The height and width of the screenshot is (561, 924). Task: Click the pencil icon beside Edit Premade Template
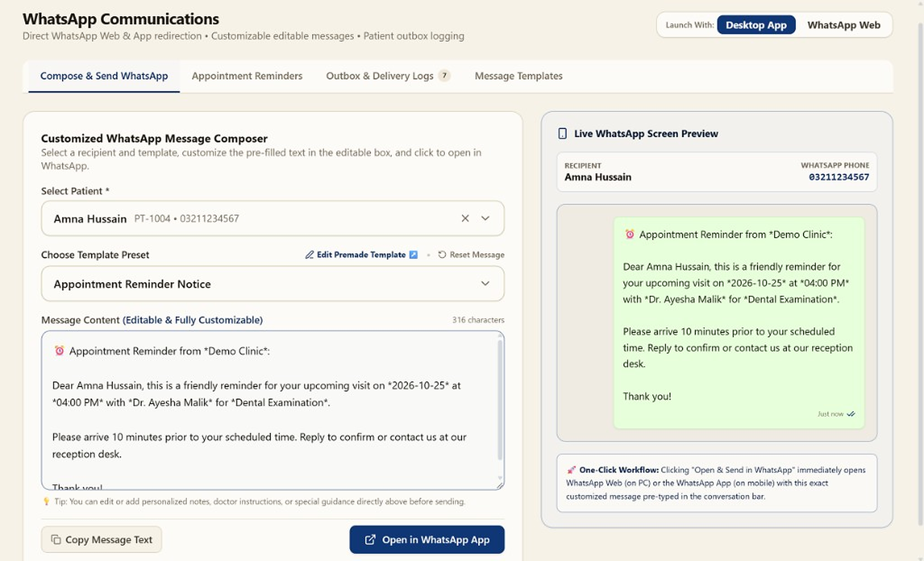click(x=310, y=255)
